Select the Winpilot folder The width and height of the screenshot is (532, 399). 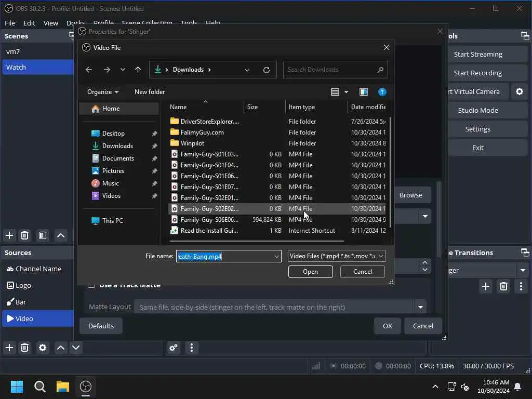(277, 143)
